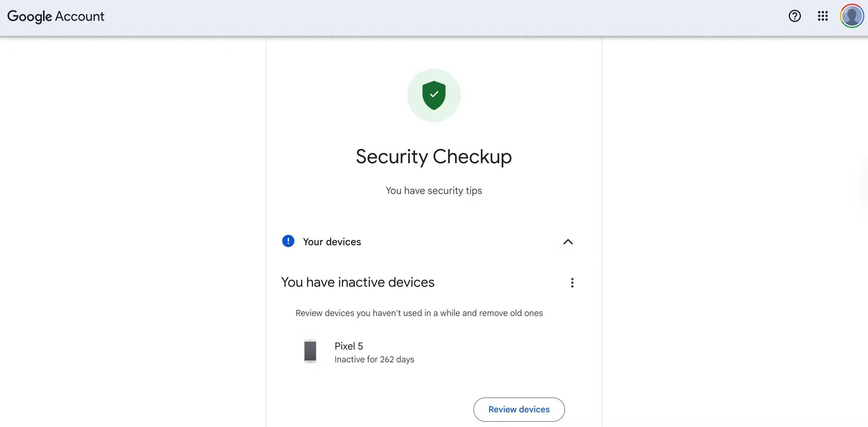Viewport: 868px width, 427px height.
Task: Select the Security Checkup title
Action: click(434, 156)
